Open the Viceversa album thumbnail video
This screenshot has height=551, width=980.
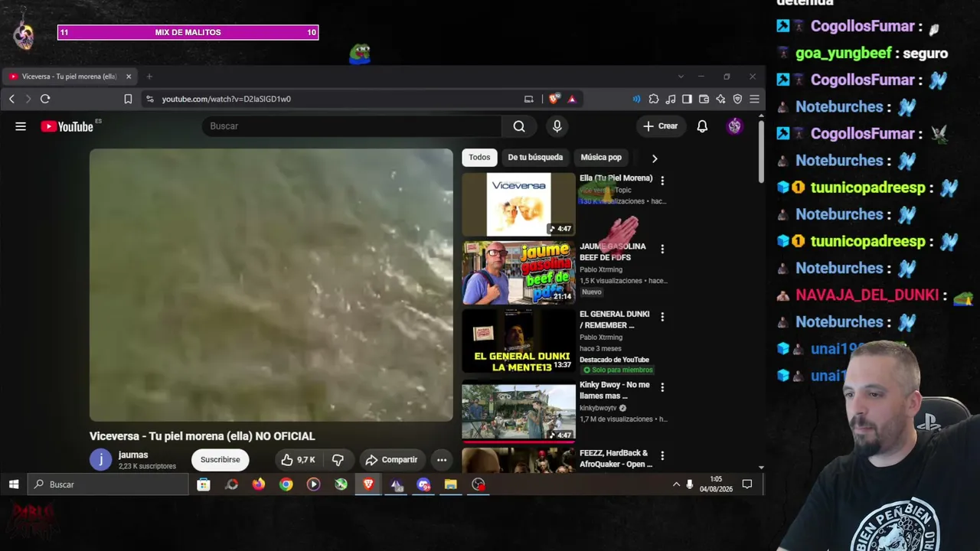518,204
